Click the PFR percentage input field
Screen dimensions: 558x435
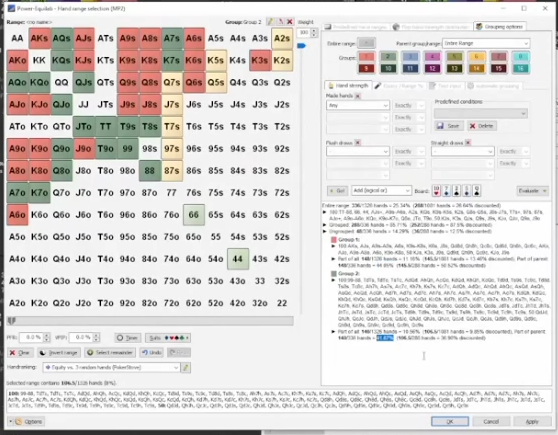click(x=31, y=337)
